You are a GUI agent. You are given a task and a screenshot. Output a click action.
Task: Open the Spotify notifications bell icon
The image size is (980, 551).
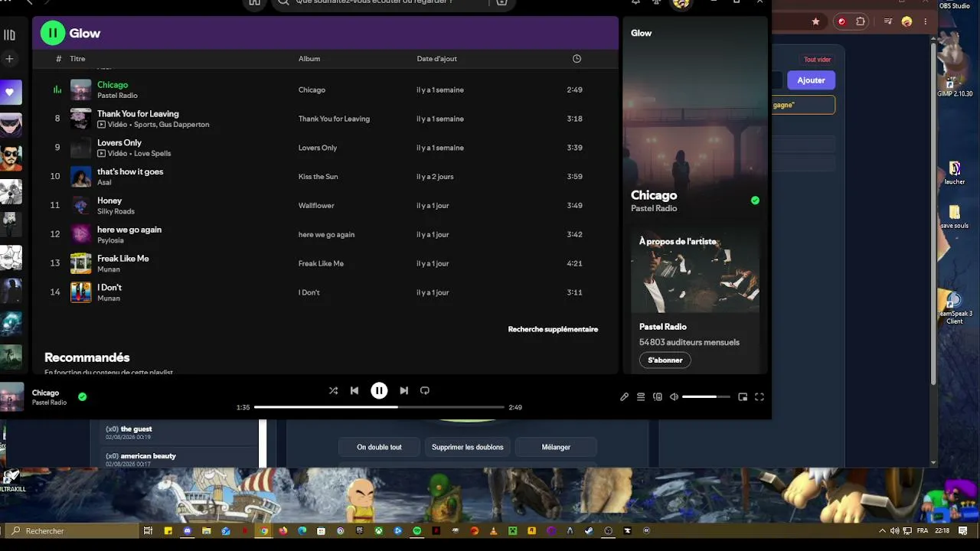pyautogui.click(x=635, y=2)
